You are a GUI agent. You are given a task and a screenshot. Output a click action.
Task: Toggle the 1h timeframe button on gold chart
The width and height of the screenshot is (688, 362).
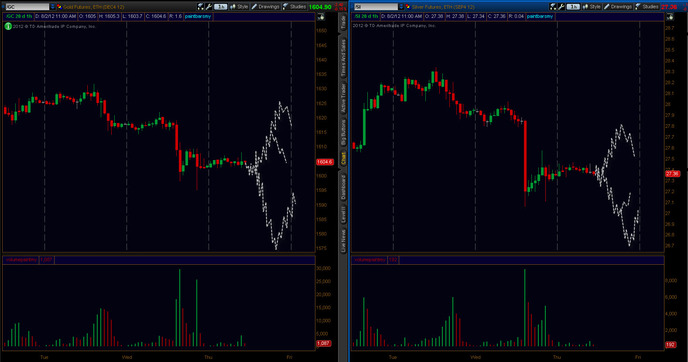coord(220,7)
